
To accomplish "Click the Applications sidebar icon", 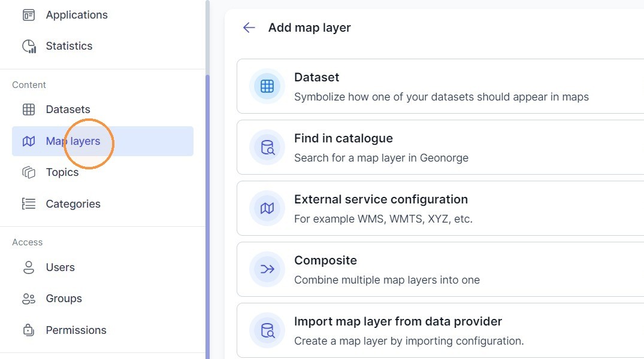I will (x=28, y=15).
